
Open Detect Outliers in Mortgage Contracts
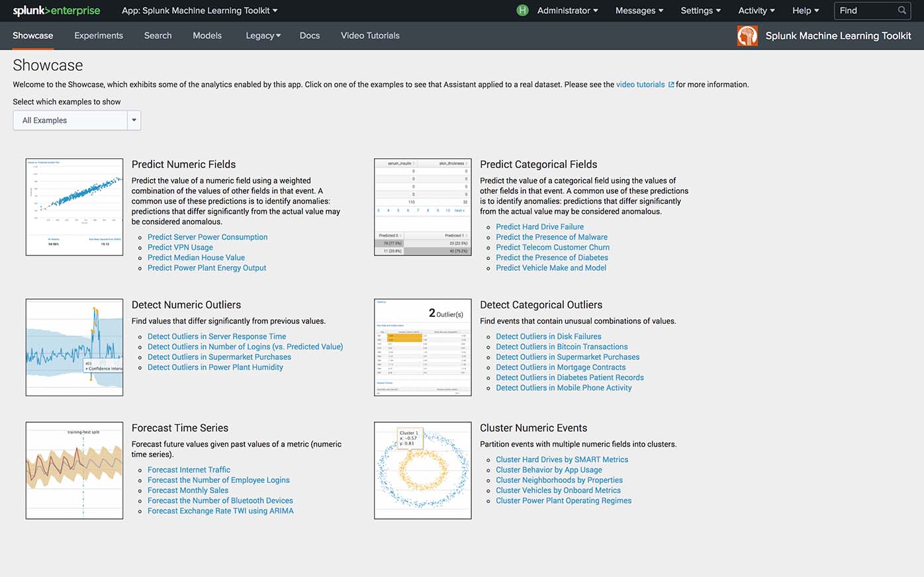pyautogui.click(x=561, y=367)
